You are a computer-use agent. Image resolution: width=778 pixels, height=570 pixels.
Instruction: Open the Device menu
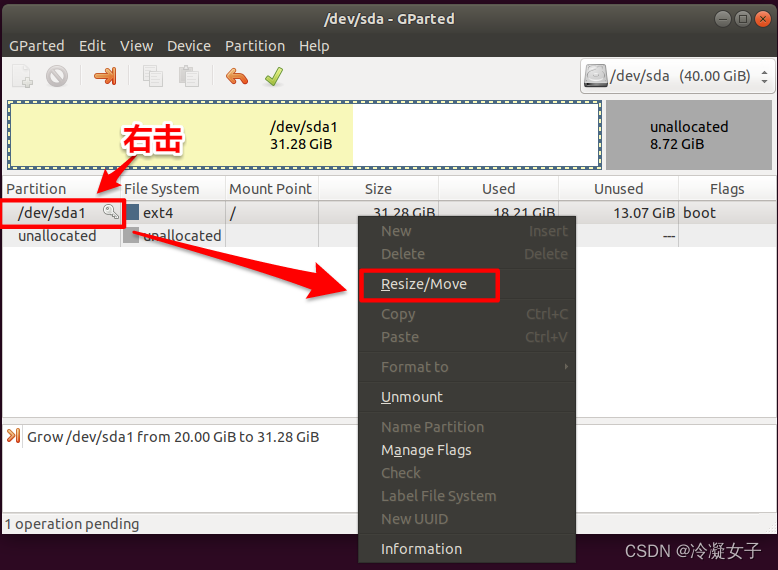coord(189,46)
